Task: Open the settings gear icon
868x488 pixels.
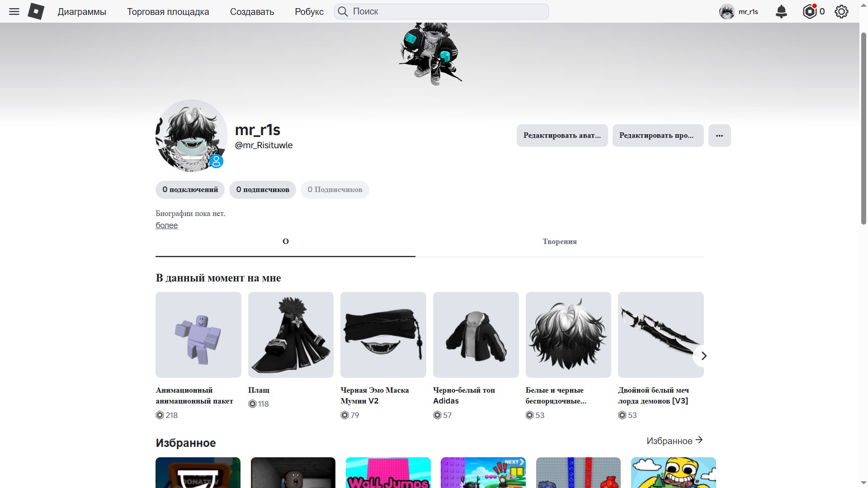Action: [841, 11]
